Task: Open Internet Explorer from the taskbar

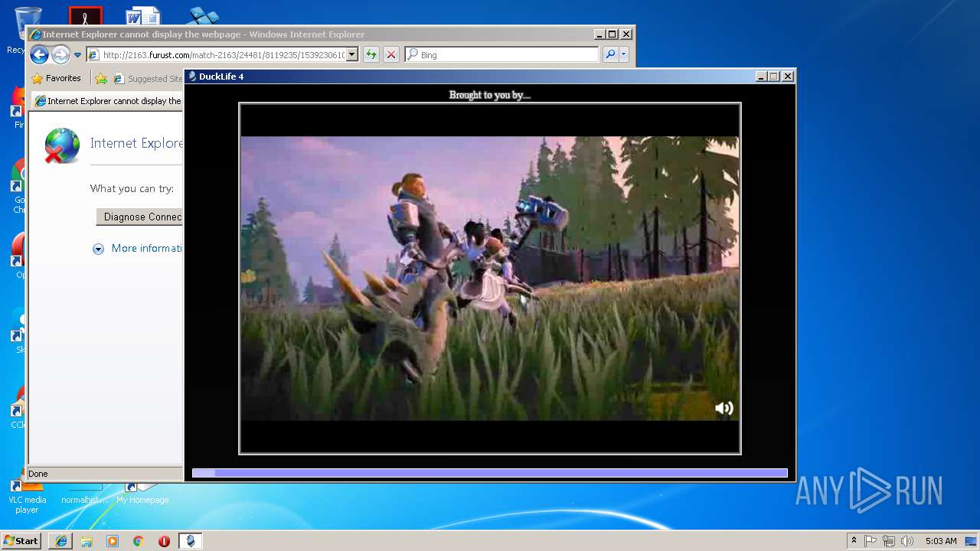Action: [61, 541]
